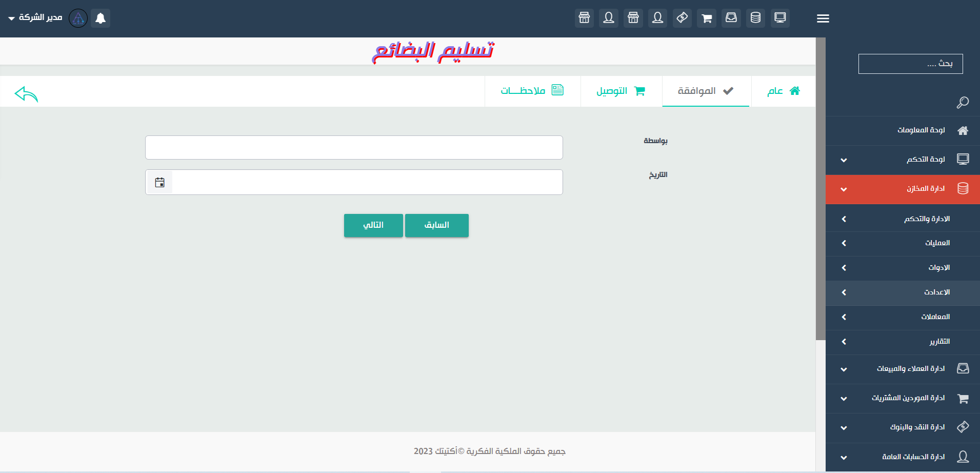Click the shopping cart icon in top toolbar
This screenshot has width=980, height=473.
tap(707, 18)
